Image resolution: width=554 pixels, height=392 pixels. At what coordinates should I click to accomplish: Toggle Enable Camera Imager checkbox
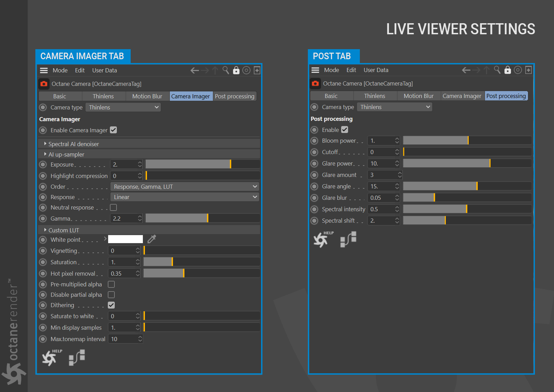113,130
